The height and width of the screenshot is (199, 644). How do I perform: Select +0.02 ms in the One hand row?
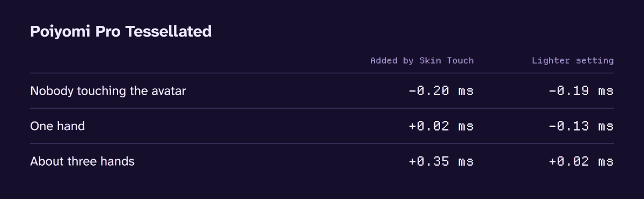click(x=441, y=126)
